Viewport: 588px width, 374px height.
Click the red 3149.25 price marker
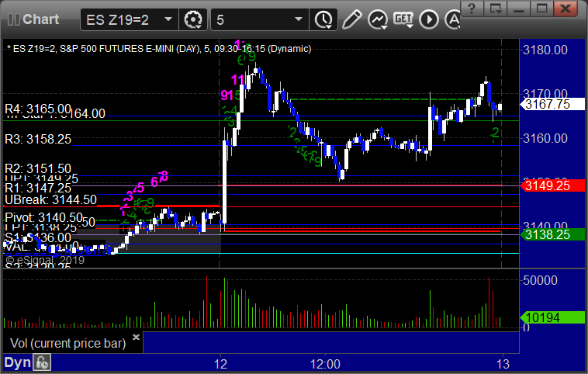click(x=552, y=185)
